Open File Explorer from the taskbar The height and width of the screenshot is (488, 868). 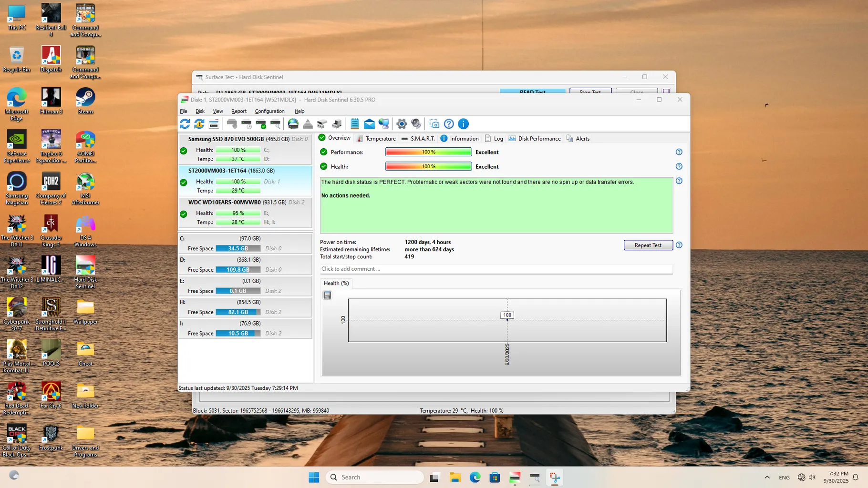point(455,477)
